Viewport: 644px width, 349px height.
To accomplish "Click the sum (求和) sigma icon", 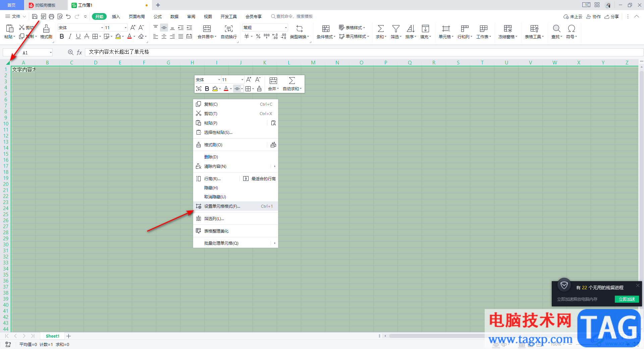I will 381,29.
